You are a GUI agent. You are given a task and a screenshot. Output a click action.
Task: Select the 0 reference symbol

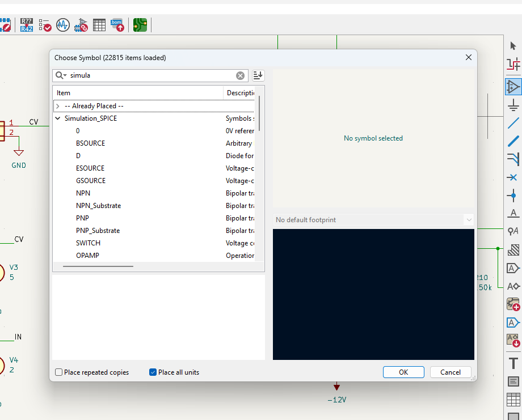(154, 131)
